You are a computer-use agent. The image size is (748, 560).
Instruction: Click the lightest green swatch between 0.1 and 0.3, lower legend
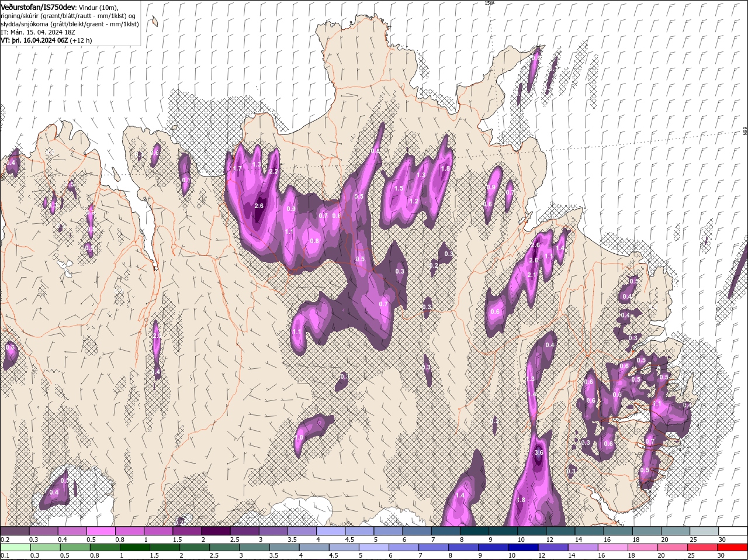pyautogui.click(x=15, y=548)
